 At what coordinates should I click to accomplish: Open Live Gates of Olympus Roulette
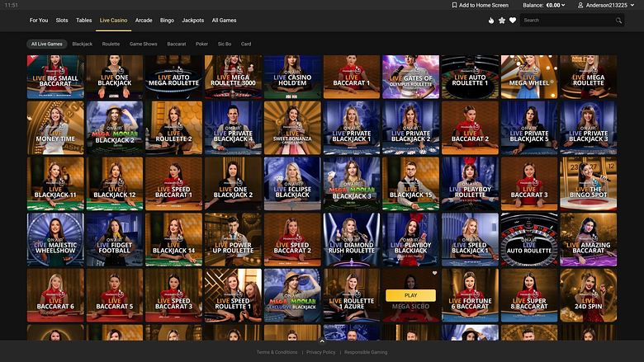click(x=410, y=77)
